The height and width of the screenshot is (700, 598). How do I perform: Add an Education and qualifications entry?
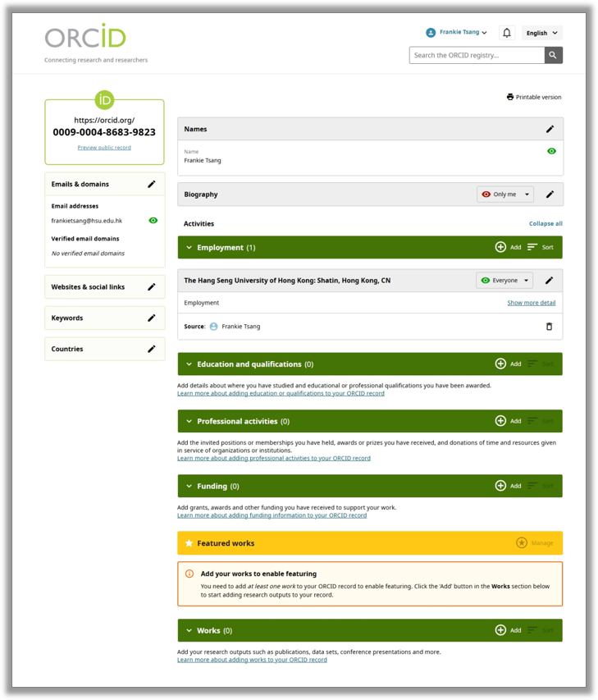click(509, 364)
